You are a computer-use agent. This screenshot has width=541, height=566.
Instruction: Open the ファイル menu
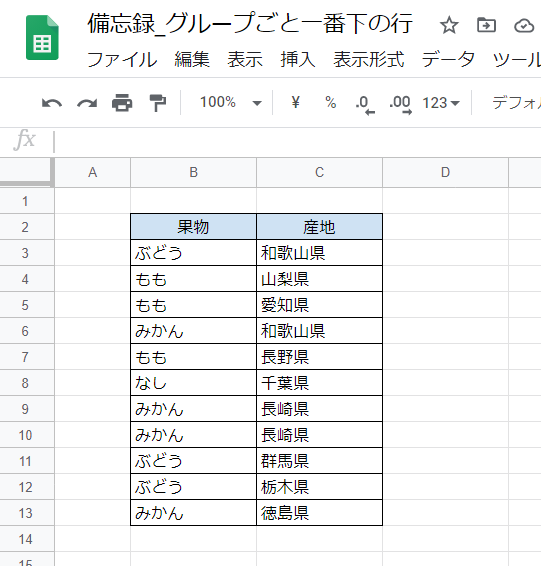point(122,60)
